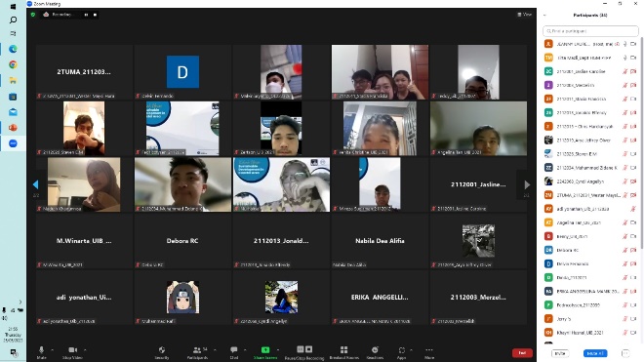Click red End meeting button
Image resolution: width=644 pixels, height=362 pixels.
pos(522,353)
